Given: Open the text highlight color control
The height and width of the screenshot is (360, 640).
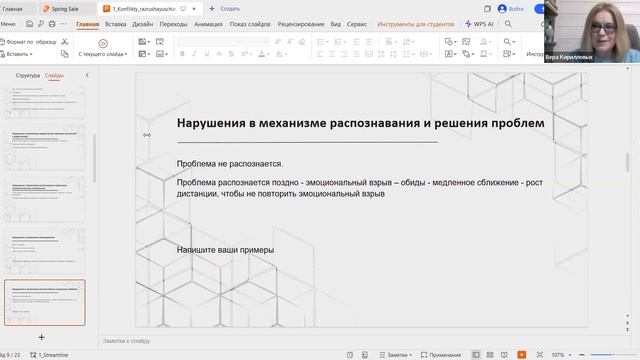Looking at the screenshot, I should 281,54.
